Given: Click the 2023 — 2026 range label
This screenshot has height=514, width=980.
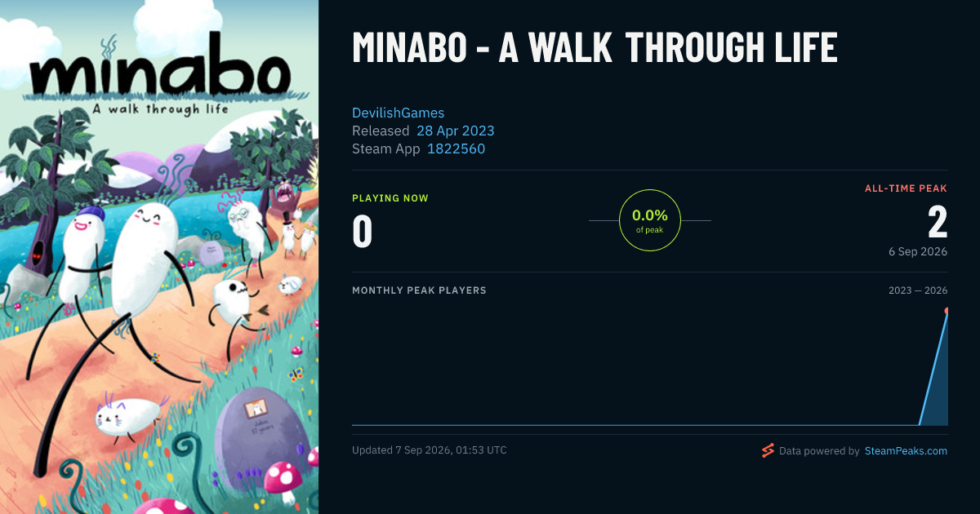Looking at the screenshot, I should [918, 290].
